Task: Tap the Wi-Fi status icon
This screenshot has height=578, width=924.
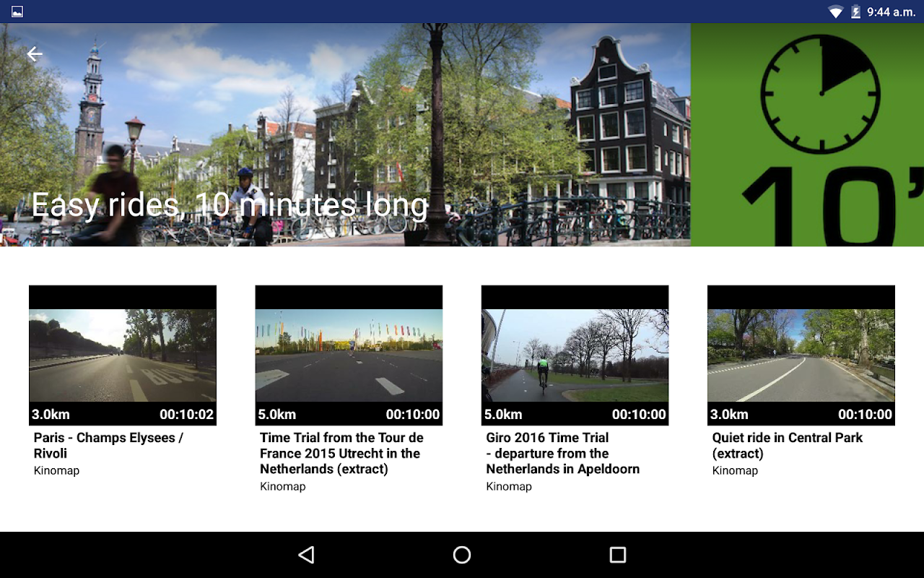Action: coord(836,12)
